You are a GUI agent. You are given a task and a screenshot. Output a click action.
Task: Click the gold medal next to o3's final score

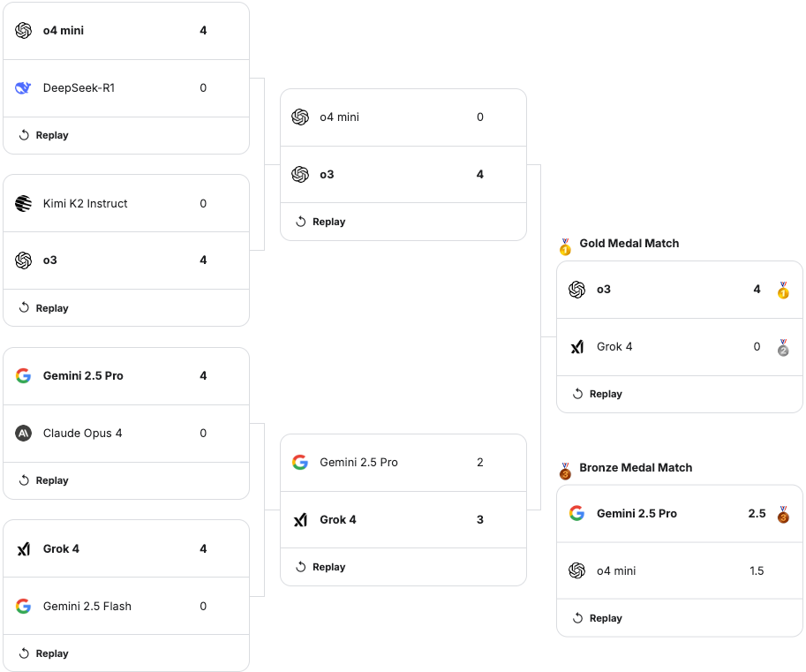pos(783,290)
